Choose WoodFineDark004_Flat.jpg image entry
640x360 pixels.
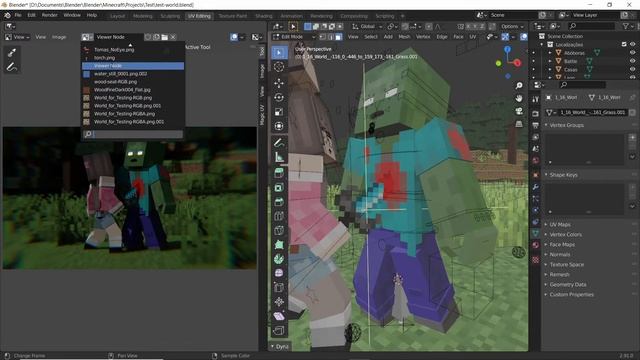(133, 90)
